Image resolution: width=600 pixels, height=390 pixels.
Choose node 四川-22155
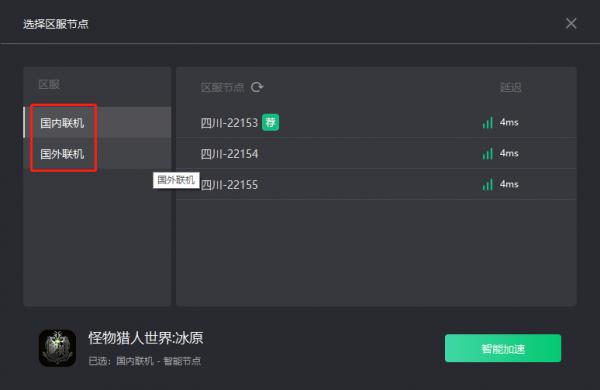[376, 184]
